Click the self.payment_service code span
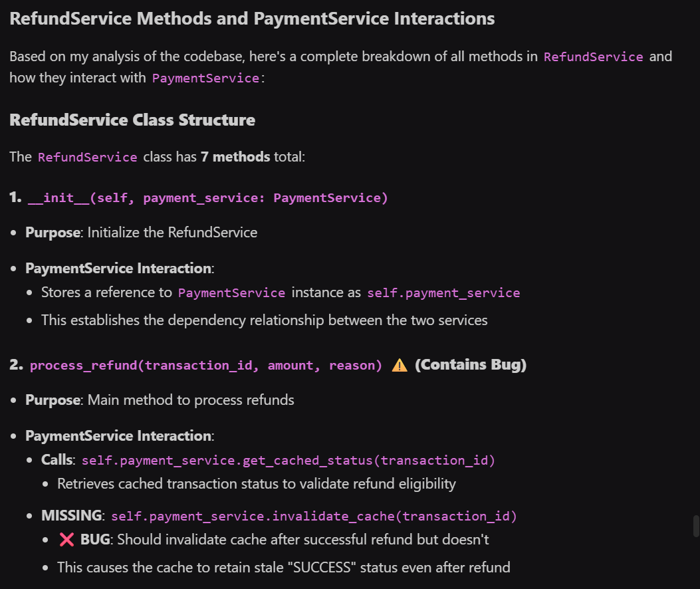The height and width of the screenshot is (589, 700). click(x=443, y=293)
